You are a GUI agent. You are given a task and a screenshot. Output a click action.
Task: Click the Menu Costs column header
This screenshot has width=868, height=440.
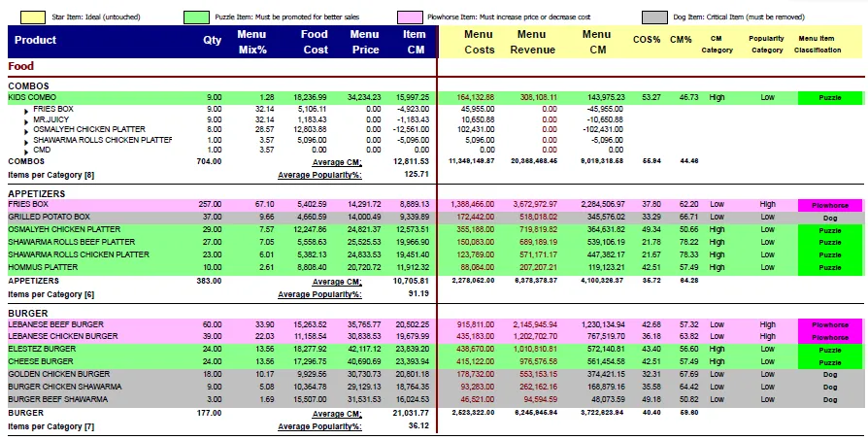pyautogui.click(x=479, y=42)
